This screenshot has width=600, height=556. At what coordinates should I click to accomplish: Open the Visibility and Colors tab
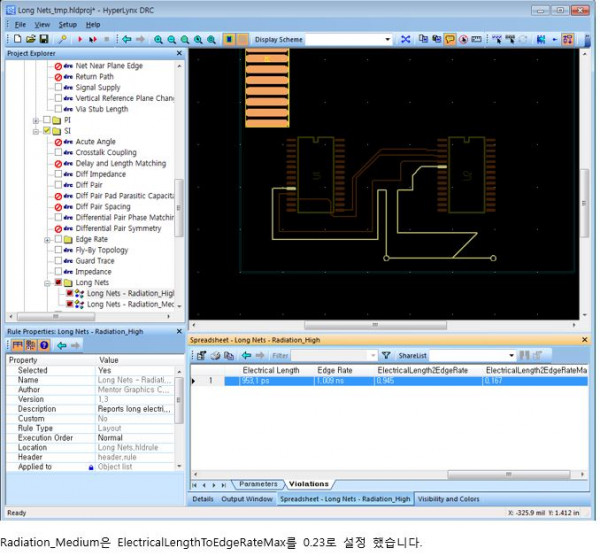(x=448, y=499)
